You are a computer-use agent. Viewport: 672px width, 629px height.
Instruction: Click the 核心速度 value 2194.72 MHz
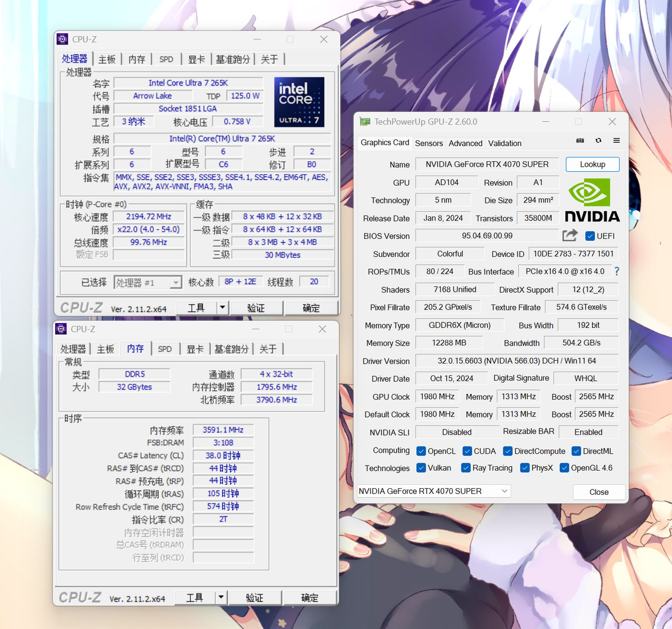pyautogui.click(x=149, y=216)
